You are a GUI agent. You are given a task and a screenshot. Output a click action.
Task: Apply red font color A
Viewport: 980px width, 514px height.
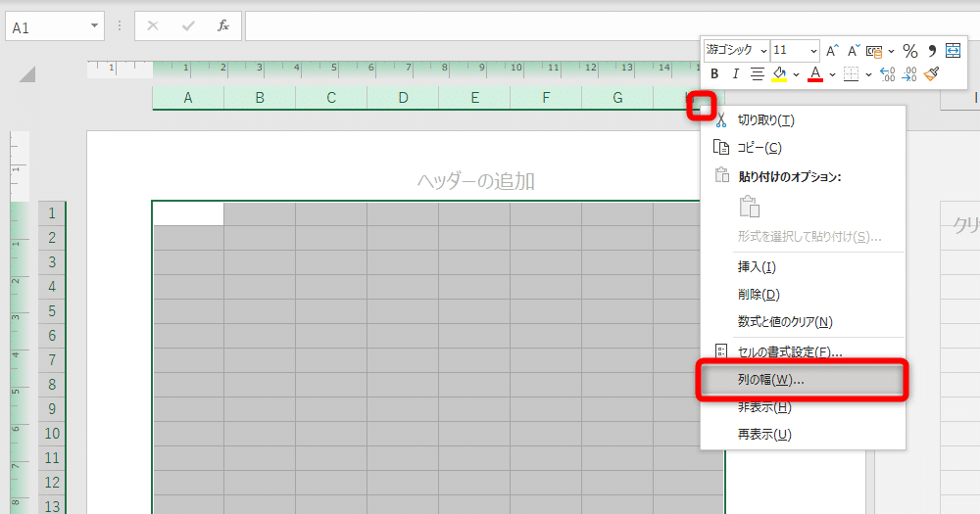[815, 74]
